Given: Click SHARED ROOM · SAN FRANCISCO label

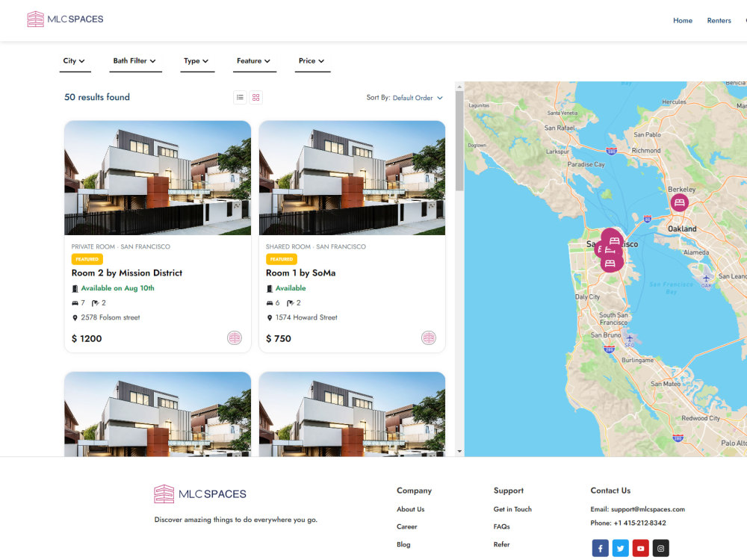Looking at the screenshot, I should [316, 246].
